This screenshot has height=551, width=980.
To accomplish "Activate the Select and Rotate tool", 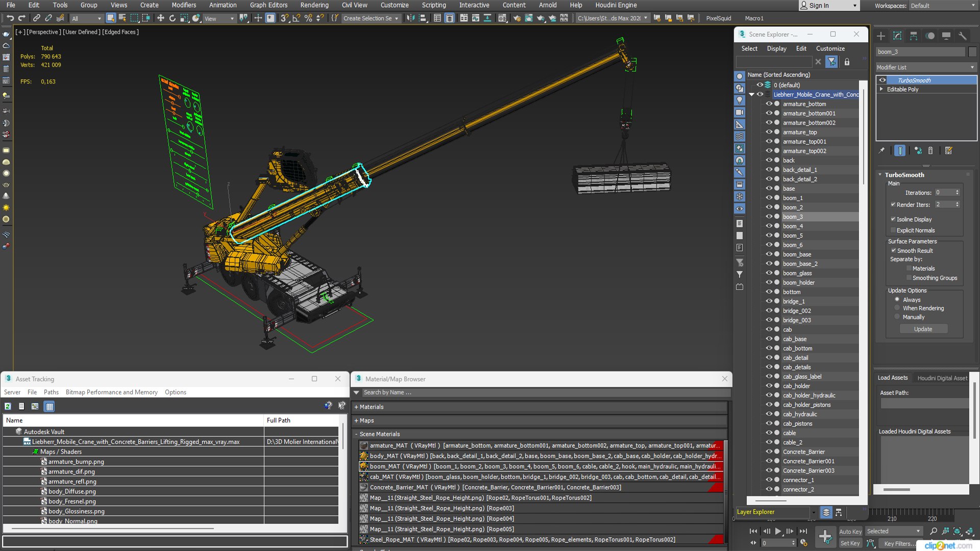I will [x=172, y=18].
